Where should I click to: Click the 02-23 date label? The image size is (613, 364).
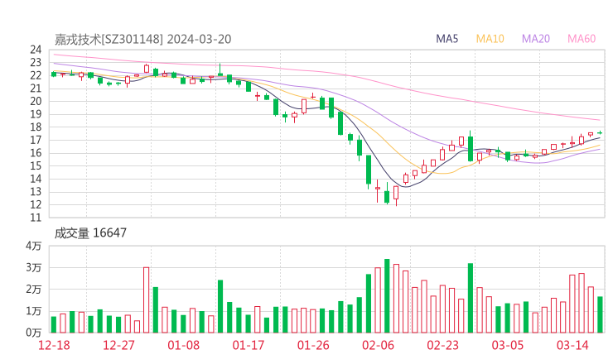coord(442,345)
